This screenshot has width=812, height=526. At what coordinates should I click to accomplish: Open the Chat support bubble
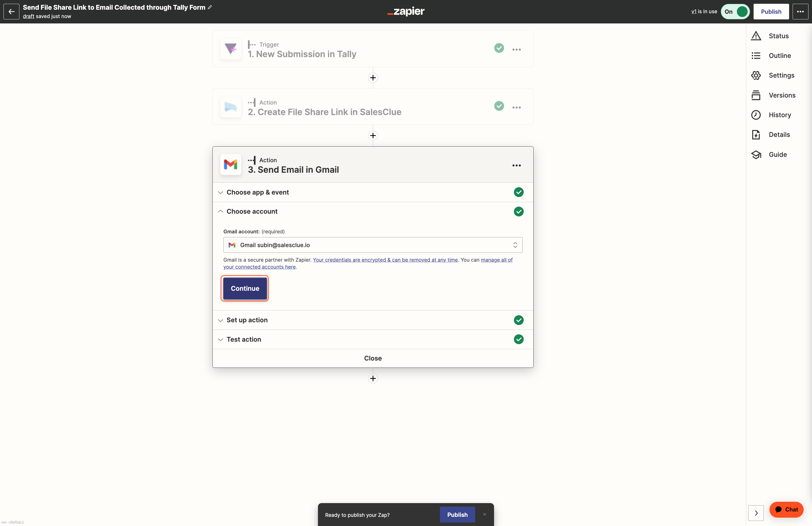tap(786, 510)
